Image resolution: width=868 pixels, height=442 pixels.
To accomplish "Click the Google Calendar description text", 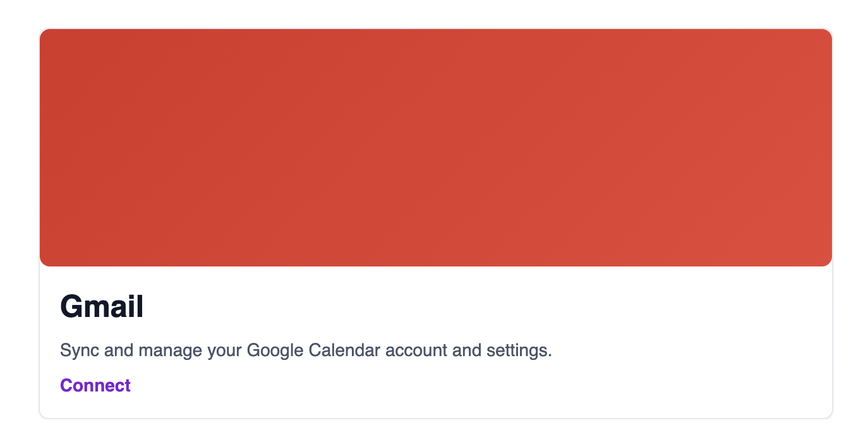I will coord(306,350).
